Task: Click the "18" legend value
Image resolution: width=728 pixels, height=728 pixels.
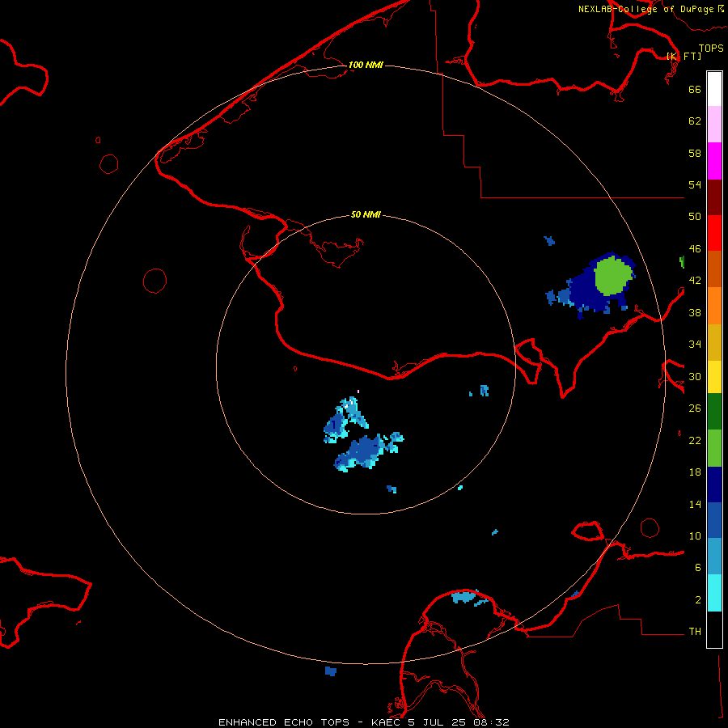Action: coord(695,472)
